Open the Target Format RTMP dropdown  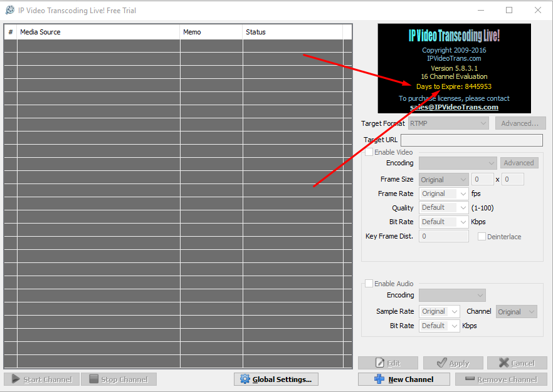(449, 123)
